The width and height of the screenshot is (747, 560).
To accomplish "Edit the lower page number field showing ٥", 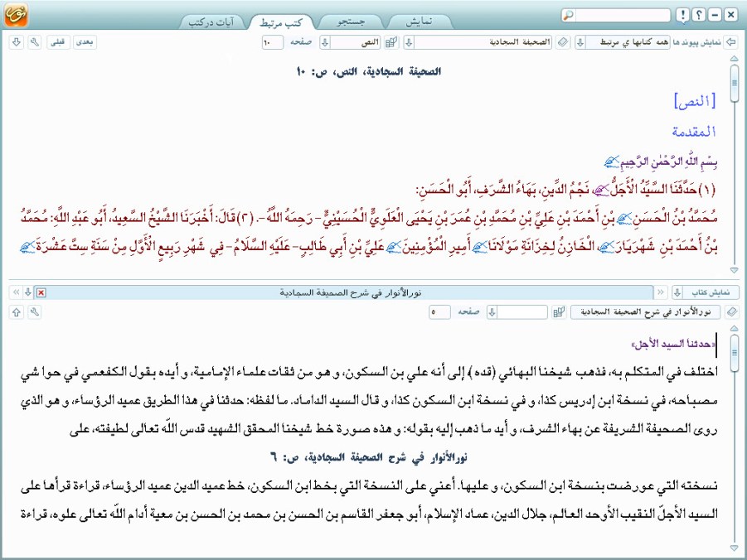I will pyautogui.click(x=439, y=312).
